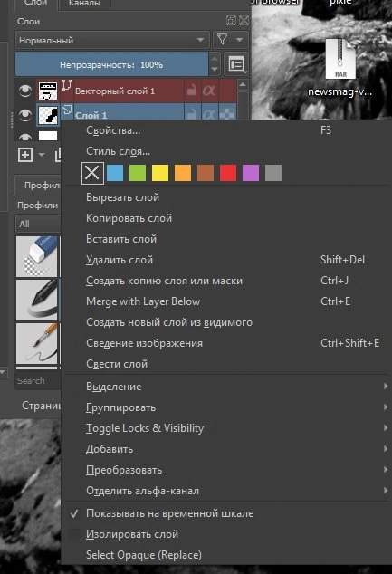Toggle alpha lock checker on Слой 1
The width and height of the screenshot is (392, 574).
[x=226, y=114]
